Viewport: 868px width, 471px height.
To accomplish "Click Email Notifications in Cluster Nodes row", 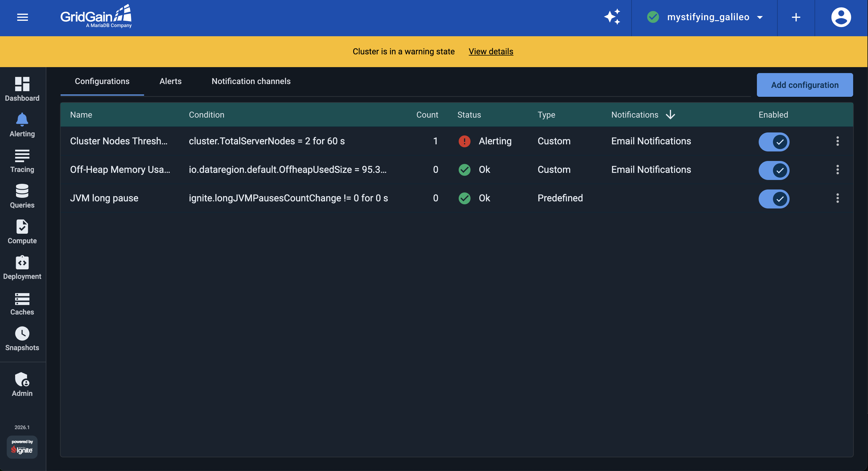I will pyautogui.click(x=651, y=141).
